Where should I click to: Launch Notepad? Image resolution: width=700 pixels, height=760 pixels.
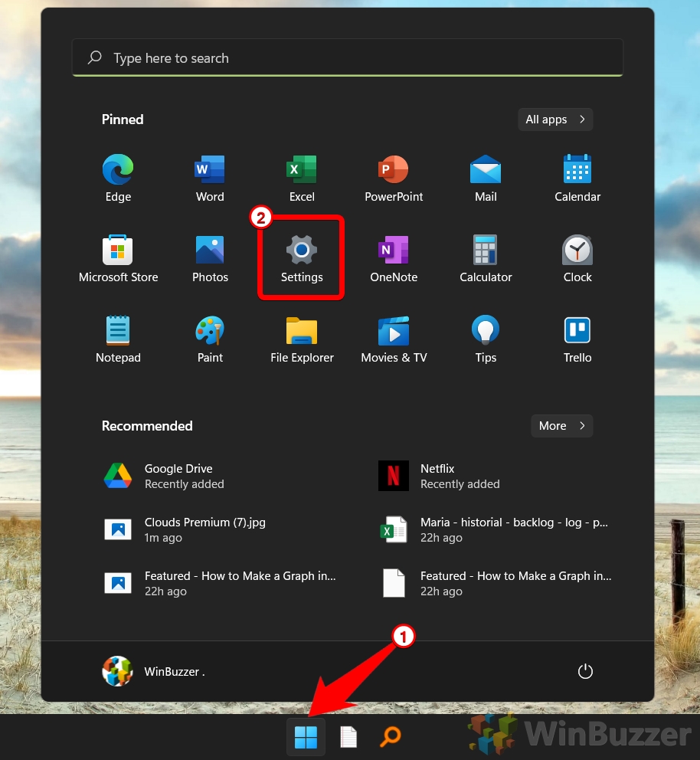(118, 339)
